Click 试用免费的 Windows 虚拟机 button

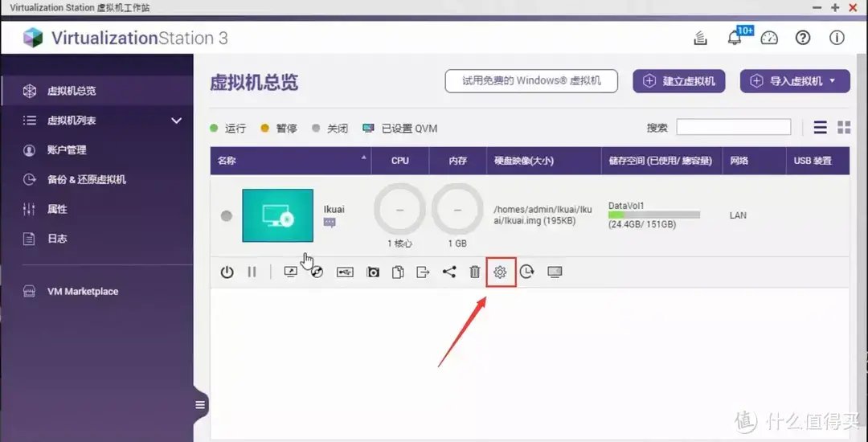[531, 81]
